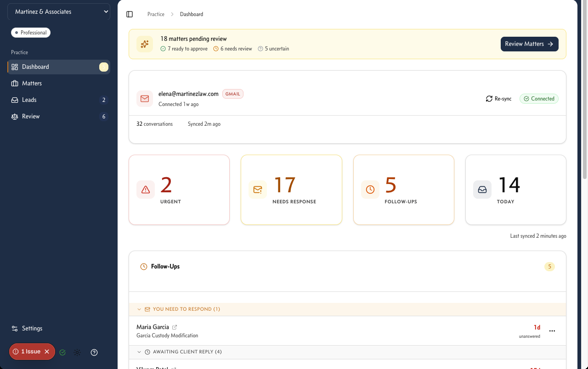This screenshot has height=369, width=588.
Task: Click '5 uncertain' status
Action: 274,49
